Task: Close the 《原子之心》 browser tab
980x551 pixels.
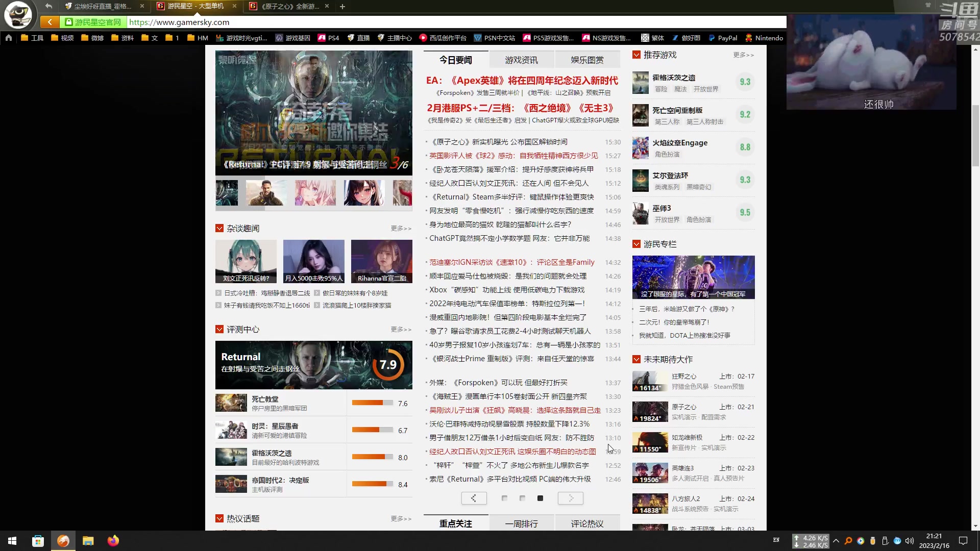Action: 327,6
